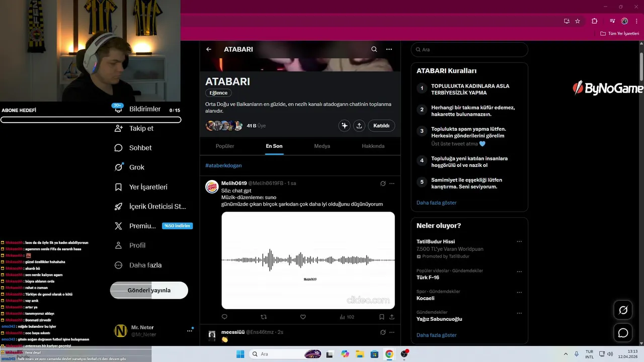Open Tüm Yer İşaretleri bookmarks folder

(620, 34)
